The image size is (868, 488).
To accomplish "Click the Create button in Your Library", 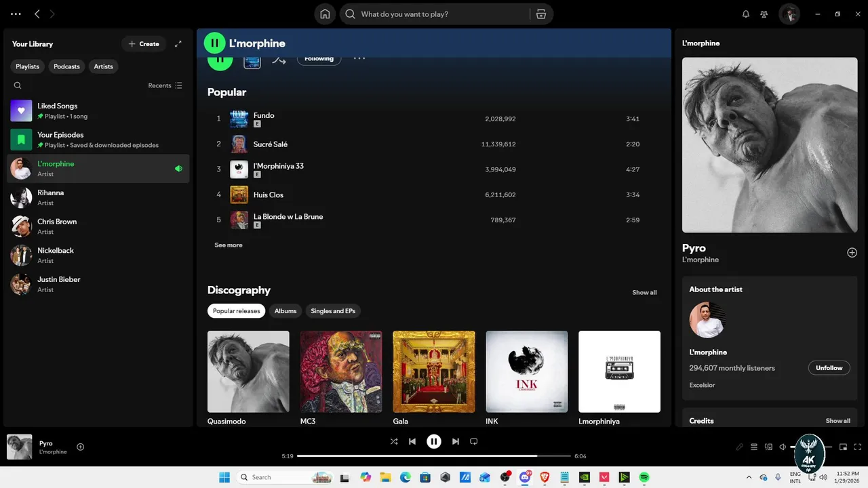I will click(x=144, y=44).
